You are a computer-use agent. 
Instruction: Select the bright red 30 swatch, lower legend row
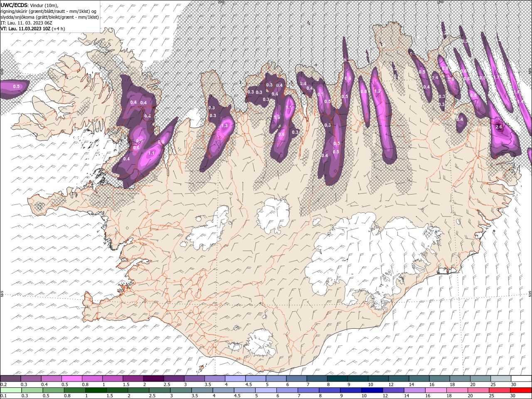521,390
